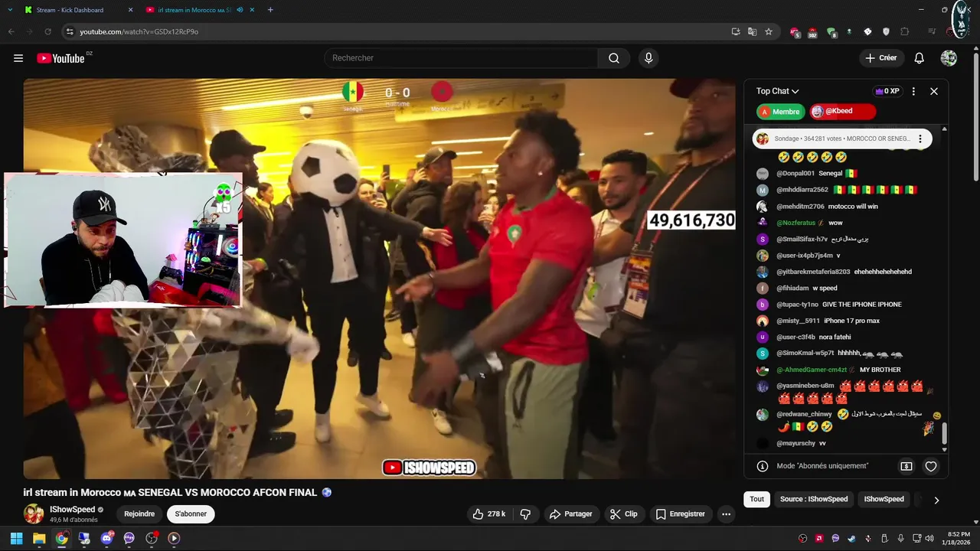Screen dimensions: 980x551
Task: Open YouTube account avatar menu
Action: click(x=949, y=58)
